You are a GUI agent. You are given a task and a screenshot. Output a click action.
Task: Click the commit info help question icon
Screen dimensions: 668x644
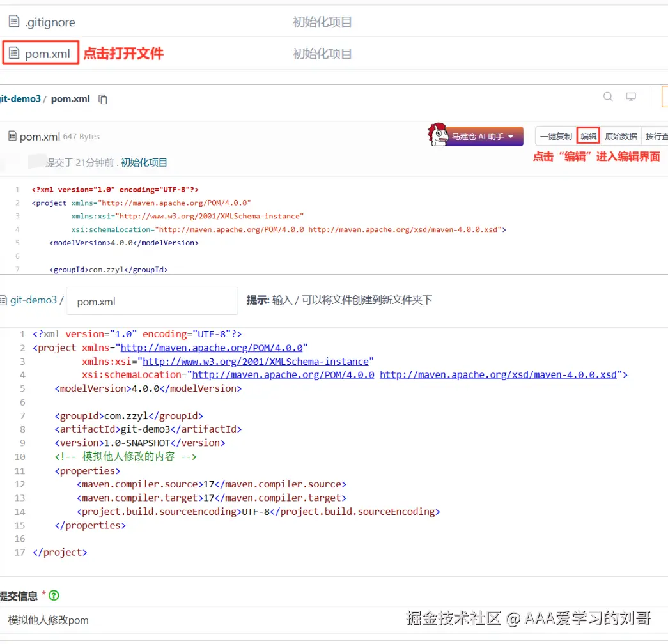(x=54, y=595)
